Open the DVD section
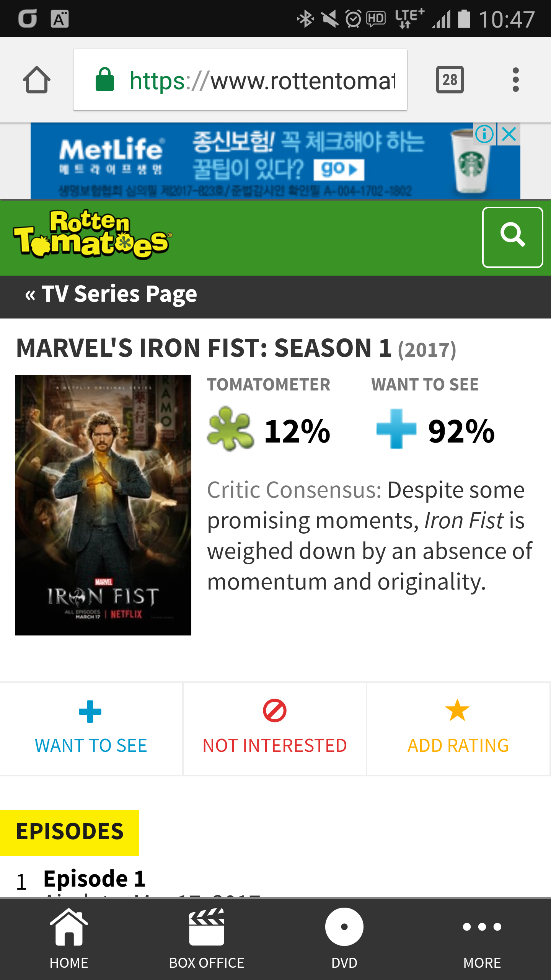The width and height of the screenshot is (551, 980). 344,938
